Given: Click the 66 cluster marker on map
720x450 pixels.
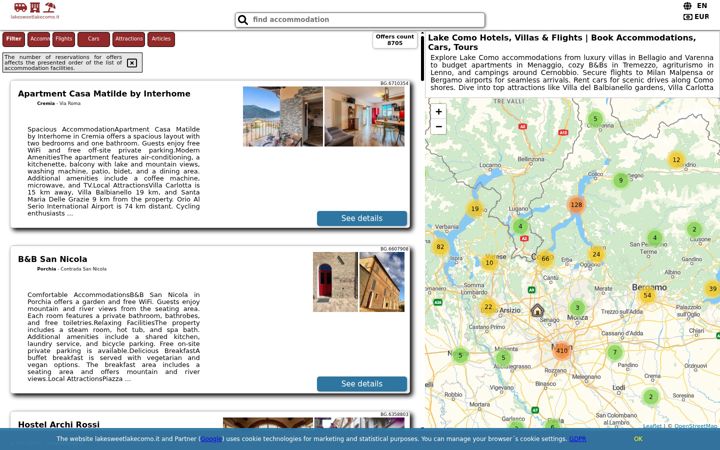Looking at the screenshot, I should click(545, 259).
